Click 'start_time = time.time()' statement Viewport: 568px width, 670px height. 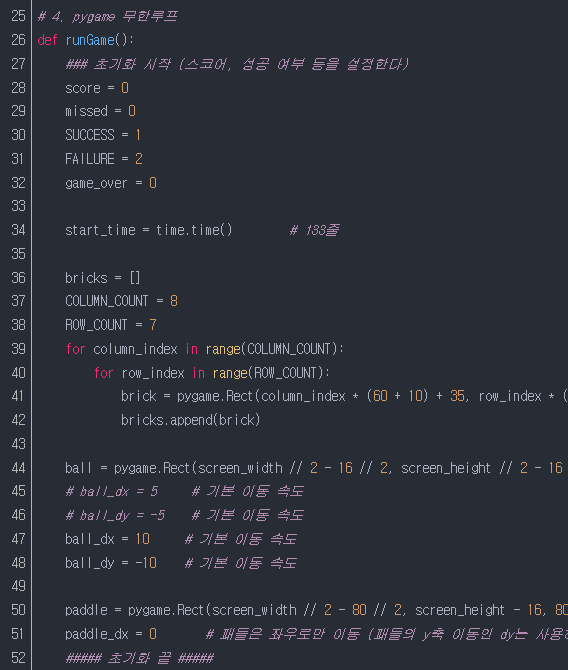tap(149, 230)
